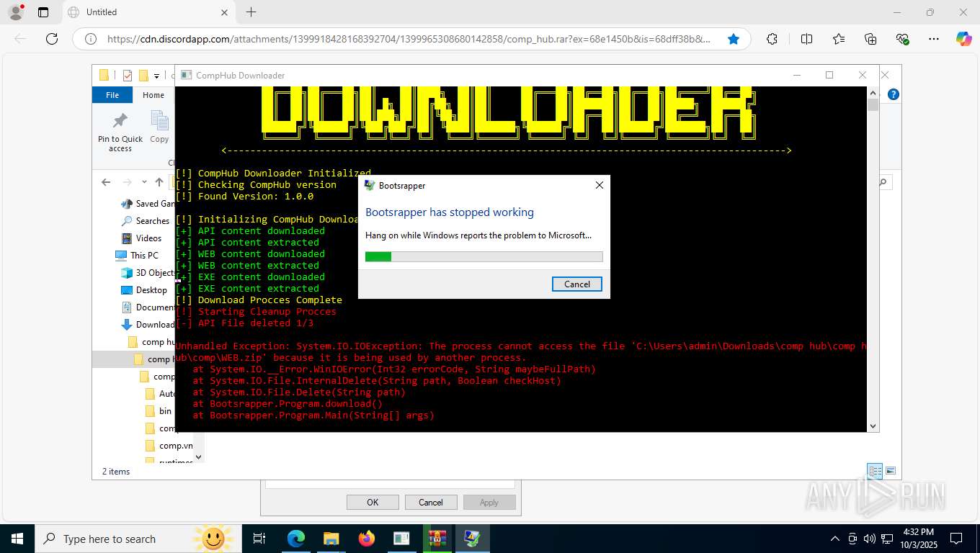Open Edge Collections
This screenshot has height=553, width=980.
pyautogui.click(x=870, y=39)
